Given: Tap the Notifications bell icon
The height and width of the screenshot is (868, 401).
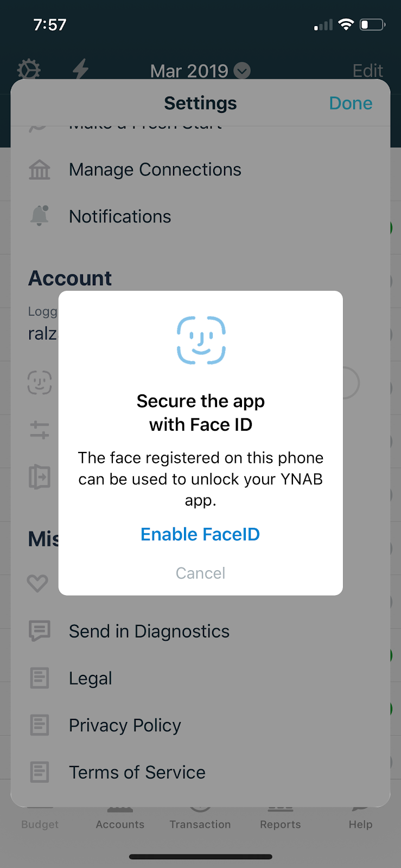Looking at the screenshot, I should pos(39,215).
